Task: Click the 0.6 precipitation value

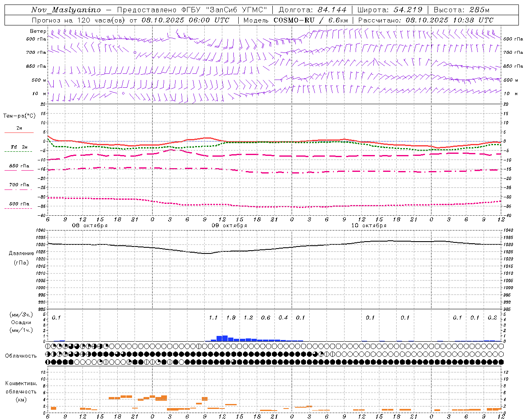Action: click(x=266, y=318)
